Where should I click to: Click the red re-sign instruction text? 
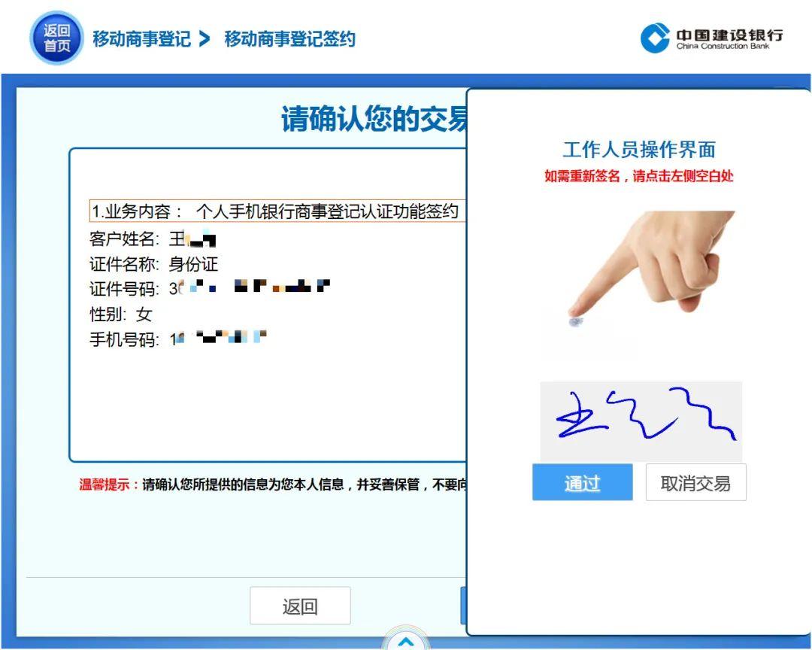coord(638,177)
